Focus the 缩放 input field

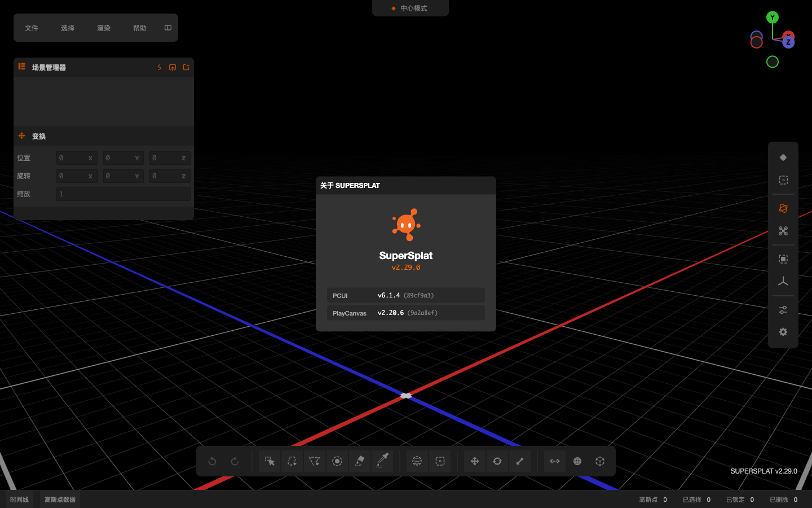(123, 194)
